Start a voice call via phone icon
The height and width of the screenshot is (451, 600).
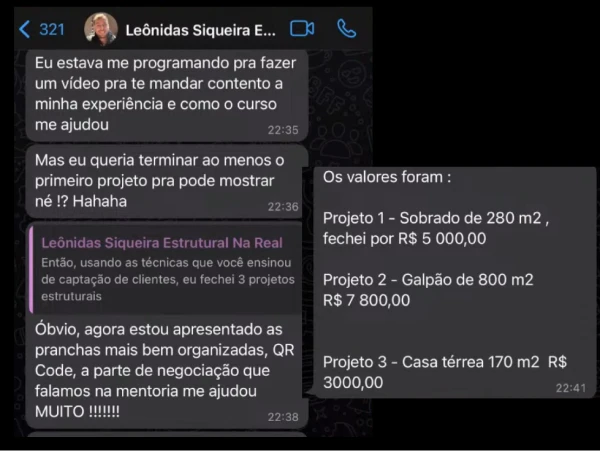[x=346, y=29]
